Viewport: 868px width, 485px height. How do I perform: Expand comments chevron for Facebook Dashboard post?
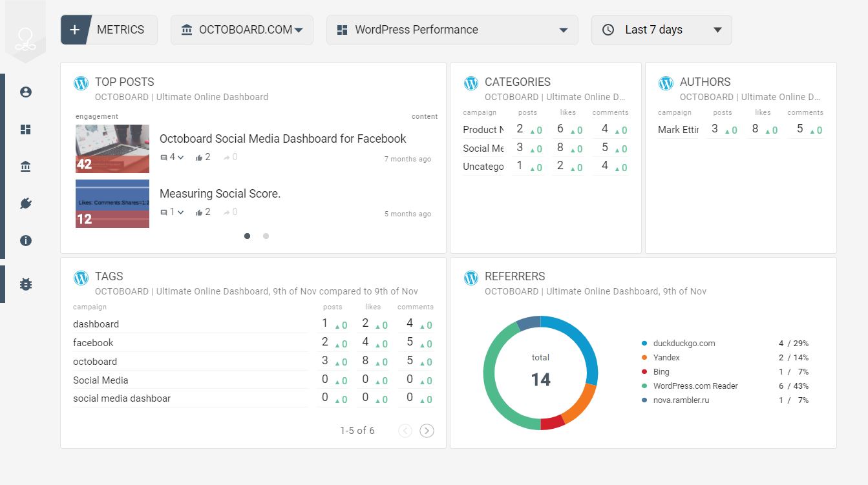click(181, 157)
